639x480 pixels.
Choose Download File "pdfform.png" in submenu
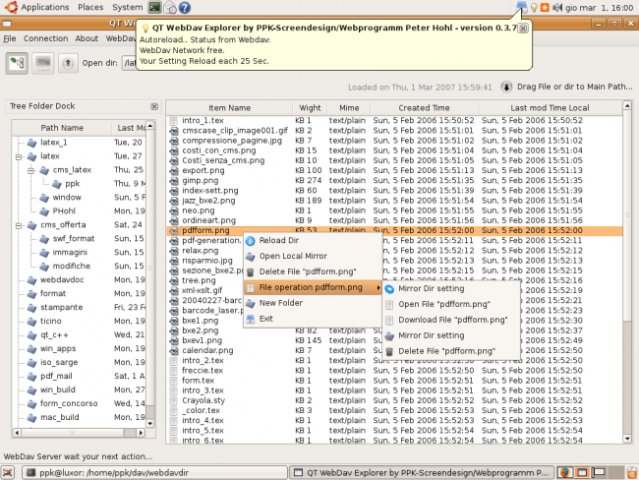tap(452, 320)
